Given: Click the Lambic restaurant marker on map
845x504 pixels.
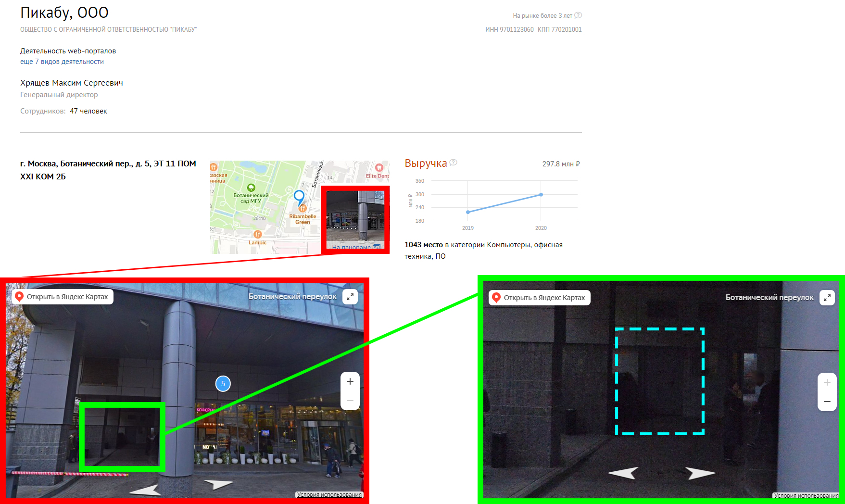Looking at the screenshot, I should (257, 234).
